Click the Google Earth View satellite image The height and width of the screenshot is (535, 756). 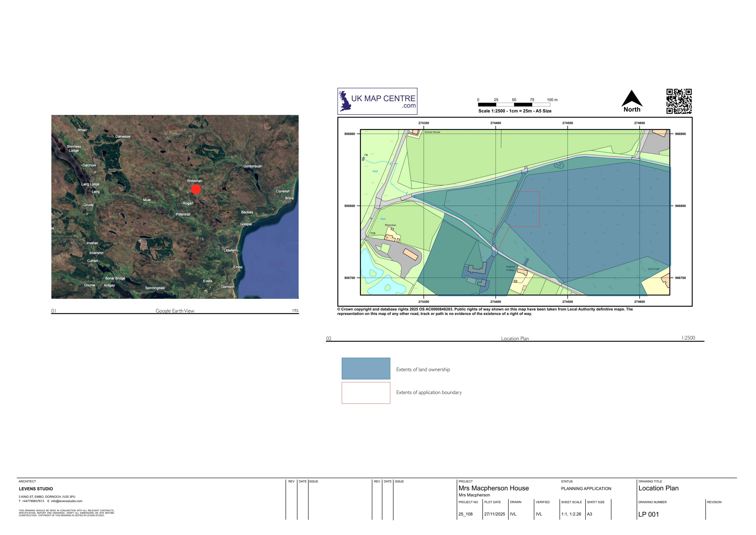(x=175, y=207)
